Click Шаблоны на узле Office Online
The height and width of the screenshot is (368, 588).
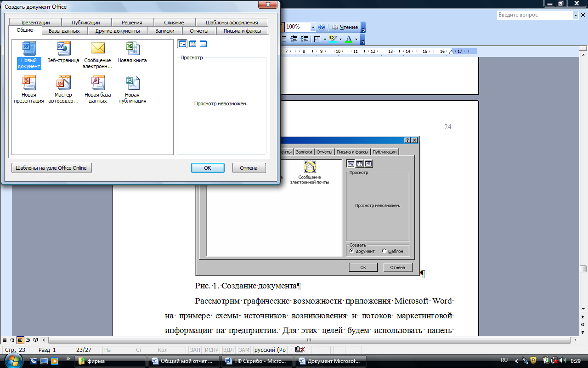click(51, 168)
